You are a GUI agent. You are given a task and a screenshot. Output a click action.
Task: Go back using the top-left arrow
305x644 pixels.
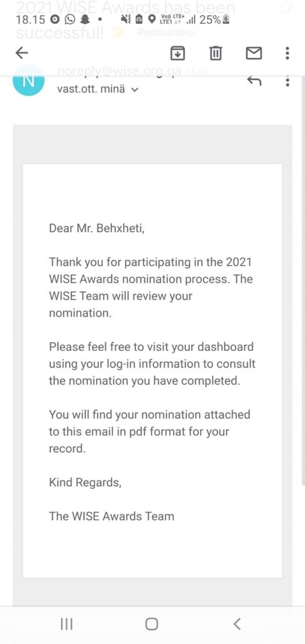[x=21, y=53]
